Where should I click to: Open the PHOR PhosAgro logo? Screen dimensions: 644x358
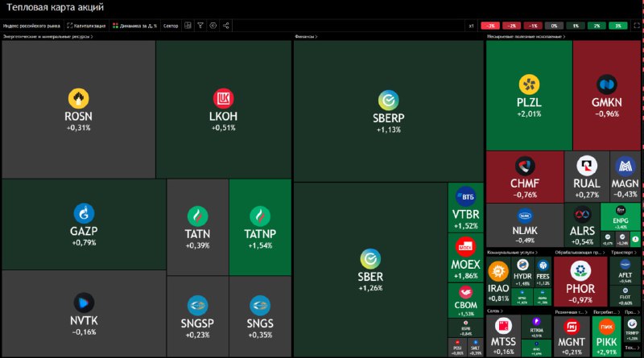coord(580,271)
